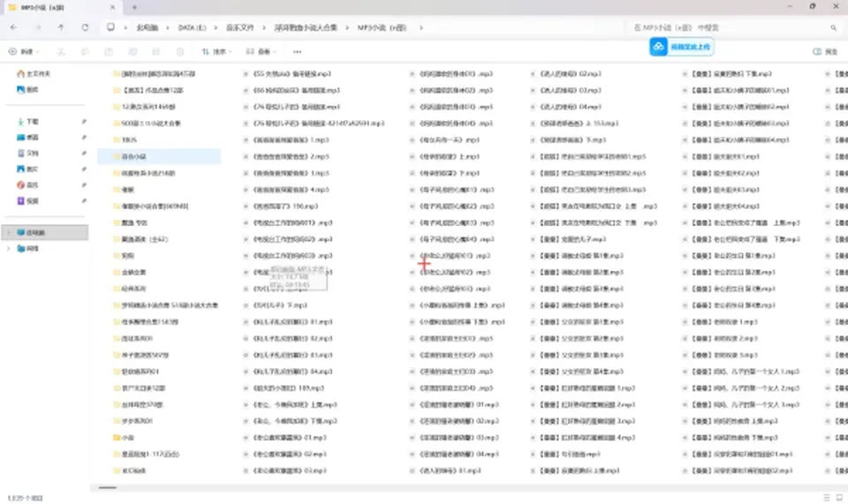Close the MP3小说 tab
Viewport: 848px width, 504px height.
(112, 7)
